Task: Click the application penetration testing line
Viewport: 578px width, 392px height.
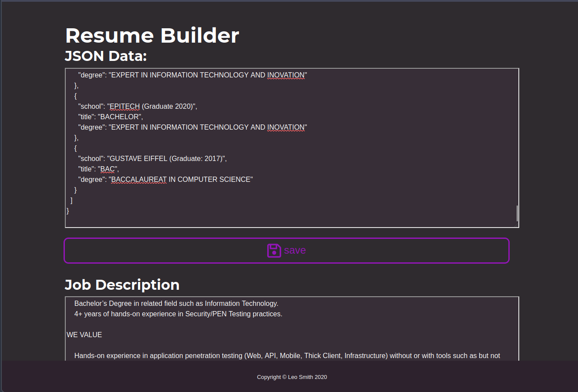Action: [x=287, y=355]
